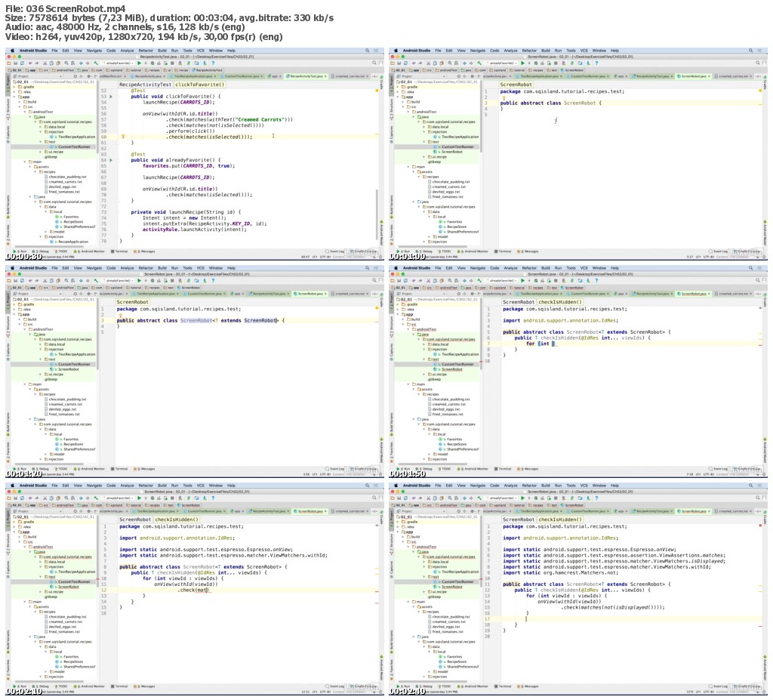Switch to creamed_carrots.txt tab in 00:00:30 frame
The image size is (773, 700).
349,76
